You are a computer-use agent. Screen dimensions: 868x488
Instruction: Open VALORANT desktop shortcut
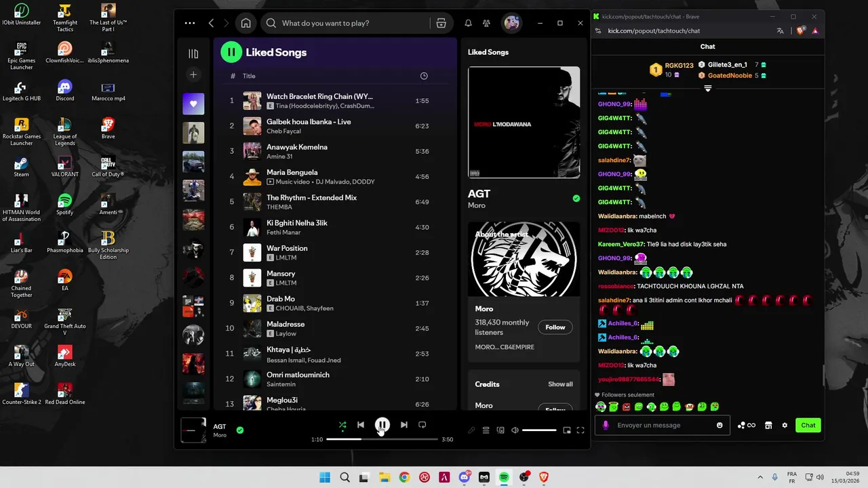[x=65, y=166]
